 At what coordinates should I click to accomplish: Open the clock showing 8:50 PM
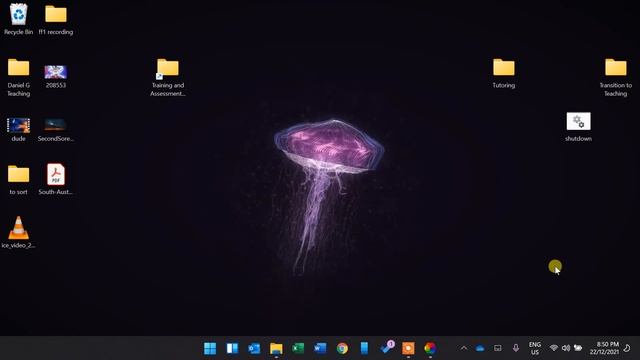(x=604, y=348)
